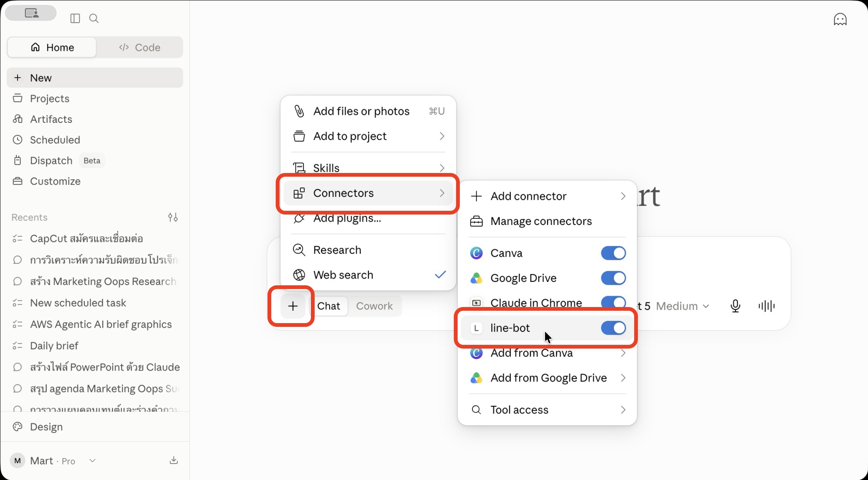
Task: Select Add files or photos
Action: click(368, 111)
